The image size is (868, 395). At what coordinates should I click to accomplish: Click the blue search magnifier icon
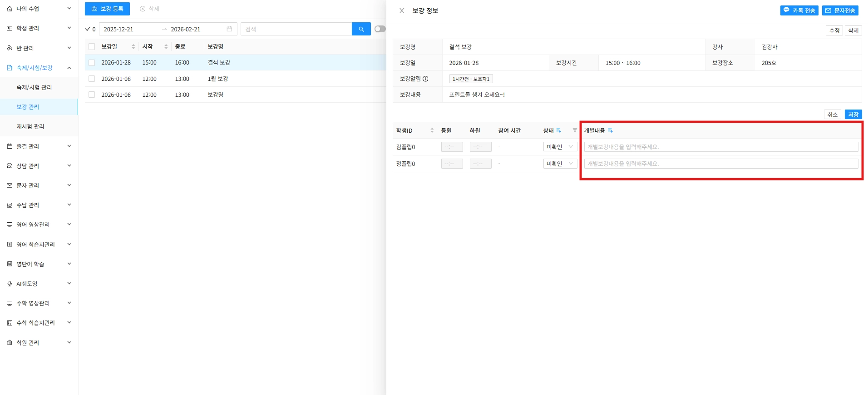click(x=361, y=29)
